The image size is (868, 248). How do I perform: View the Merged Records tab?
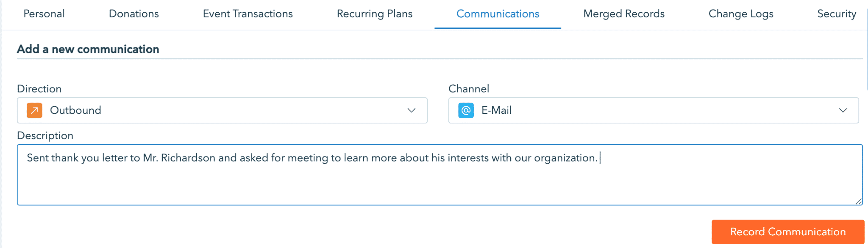pyautogui.click(x=623, y=14)
